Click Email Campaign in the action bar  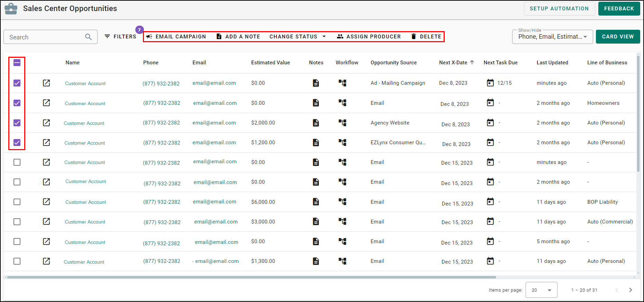pyautogui.click(x=176, y=37)
